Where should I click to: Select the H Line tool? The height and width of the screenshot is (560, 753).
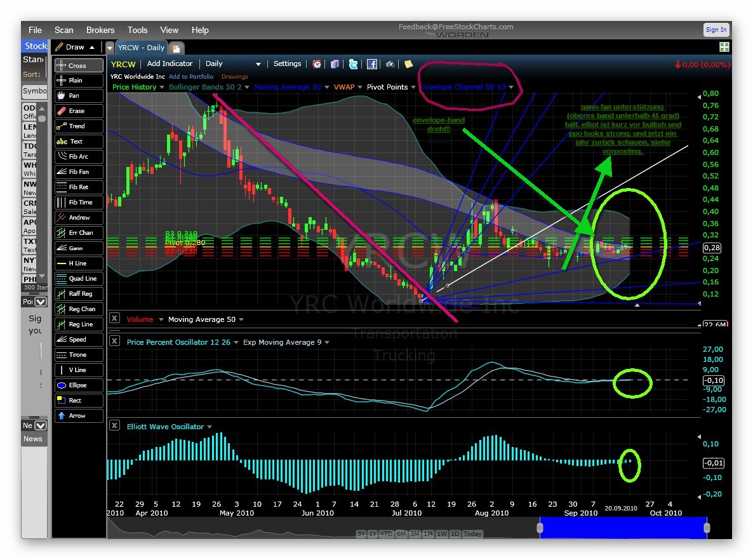[x=79, y=263]
